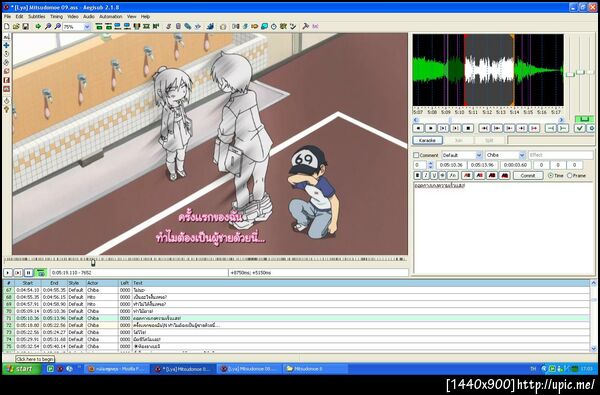Click the end time field 0:05:13.96
Screen dimensions: 600x395
point(483,165)
